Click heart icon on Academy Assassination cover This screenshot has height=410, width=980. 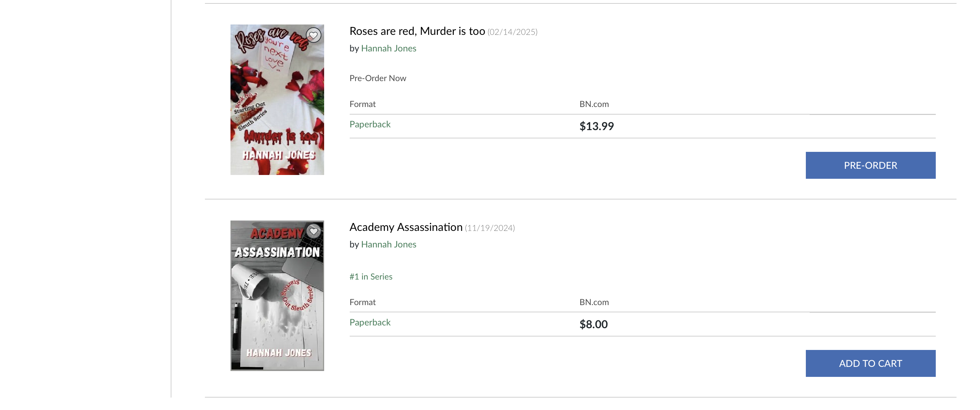313,231
